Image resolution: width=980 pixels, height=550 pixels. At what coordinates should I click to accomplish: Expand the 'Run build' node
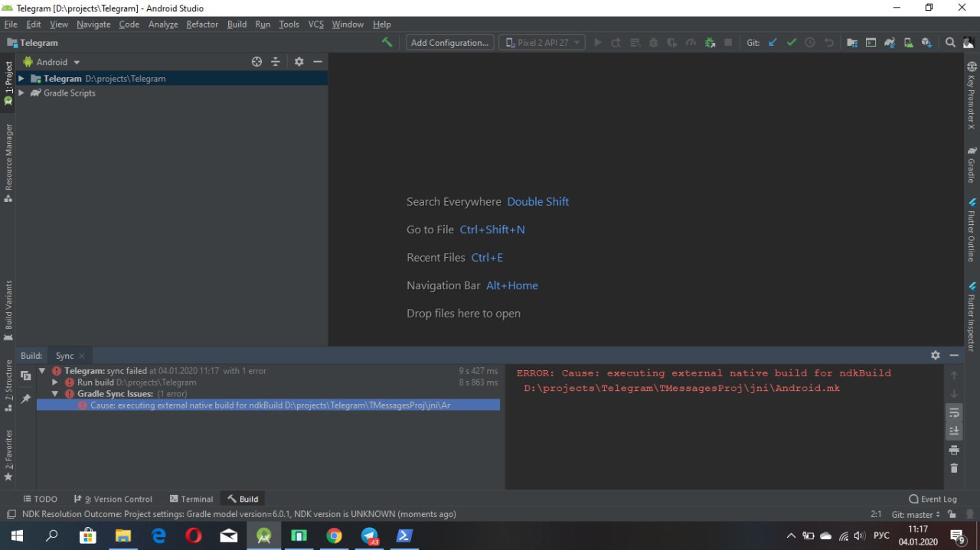[55, 382]
